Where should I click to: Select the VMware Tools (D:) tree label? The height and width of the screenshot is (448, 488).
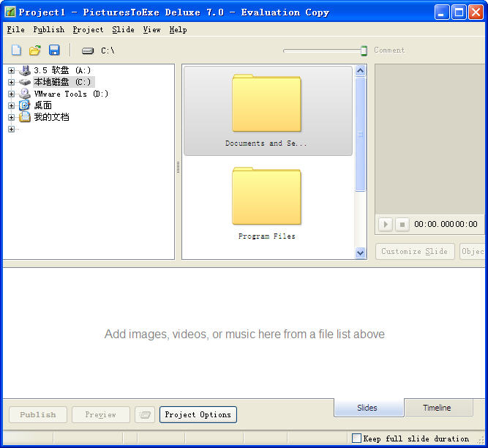pos(71,94)
